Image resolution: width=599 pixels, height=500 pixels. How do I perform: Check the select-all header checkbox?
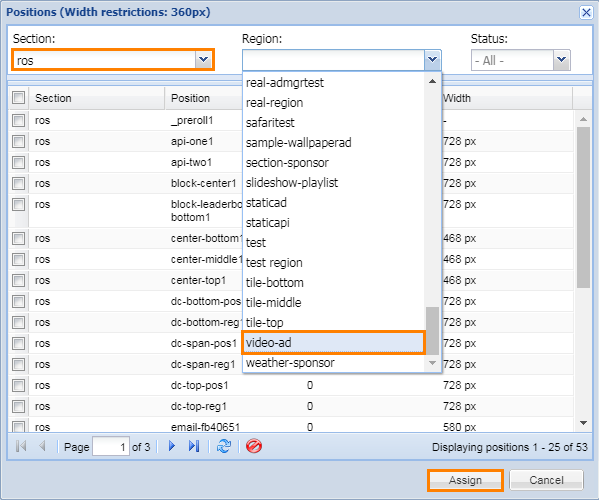point(18,98)
